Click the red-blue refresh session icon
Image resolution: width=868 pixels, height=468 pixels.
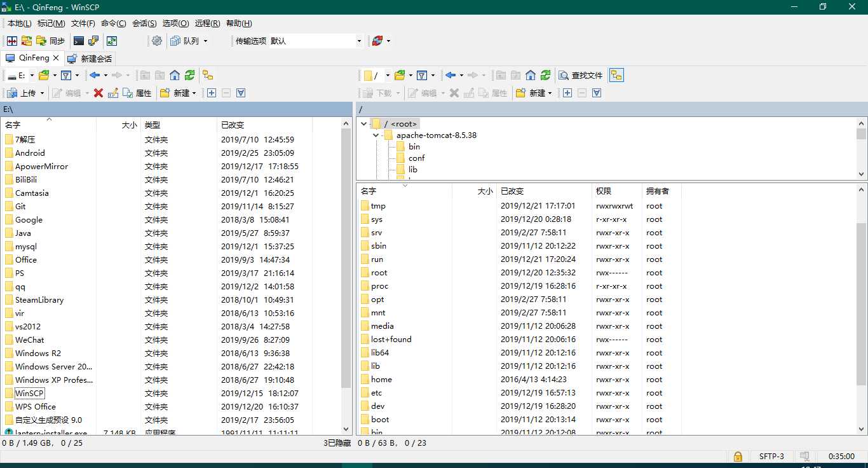click(x=377, y=41)
